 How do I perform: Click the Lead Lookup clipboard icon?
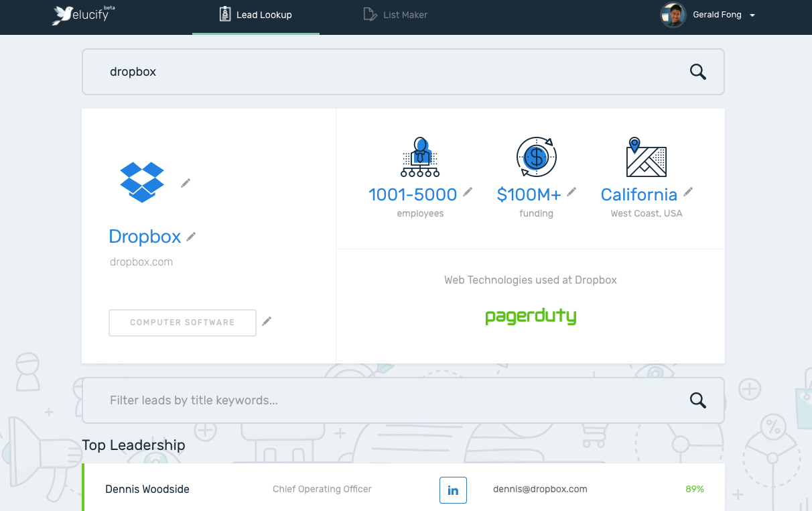coord(225,14)
